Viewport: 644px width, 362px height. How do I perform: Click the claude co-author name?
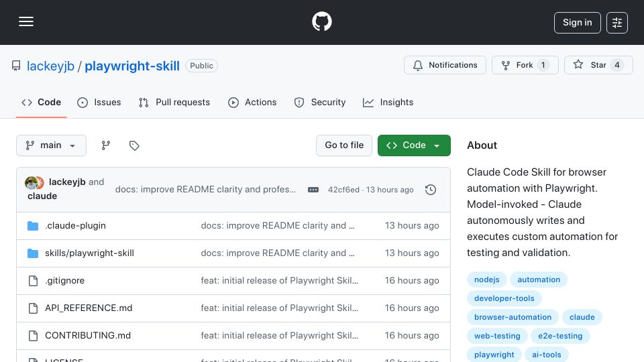click(x=42, y=196)
